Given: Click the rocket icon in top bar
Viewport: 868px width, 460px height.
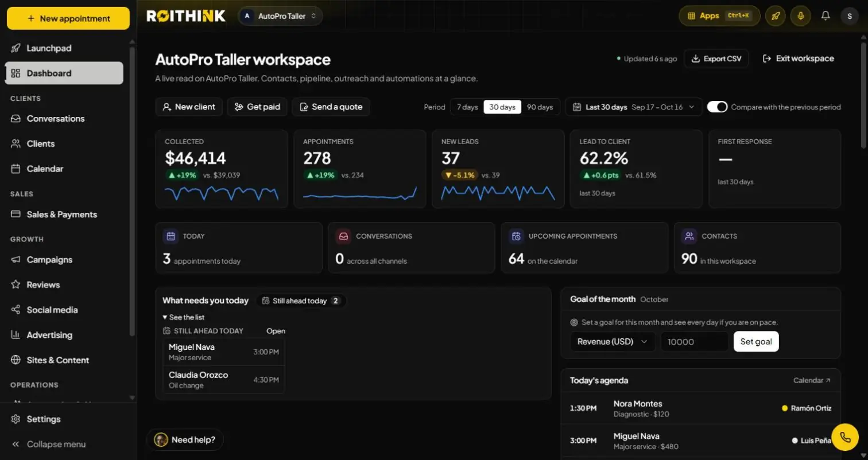Looking at the screenshot, I should (776, 16).
